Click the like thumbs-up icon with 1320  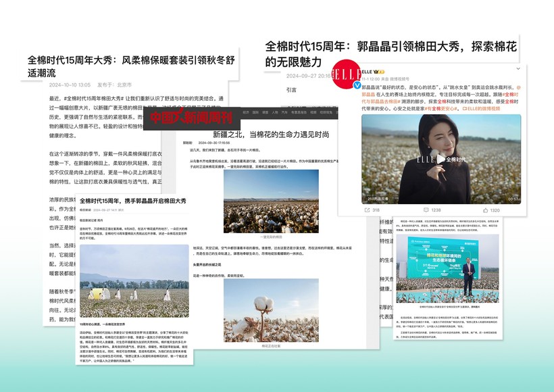486,210
